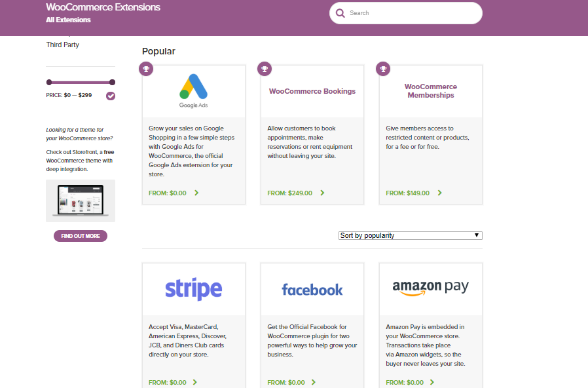This screenshot has width=588, height=388.
Task: Open the Amazon Pay extension logo
Action: (x=430, y=288)
